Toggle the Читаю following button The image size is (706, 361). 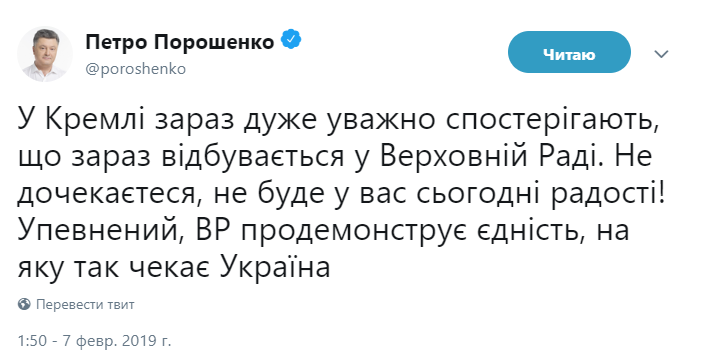click(x=569, y=52)
